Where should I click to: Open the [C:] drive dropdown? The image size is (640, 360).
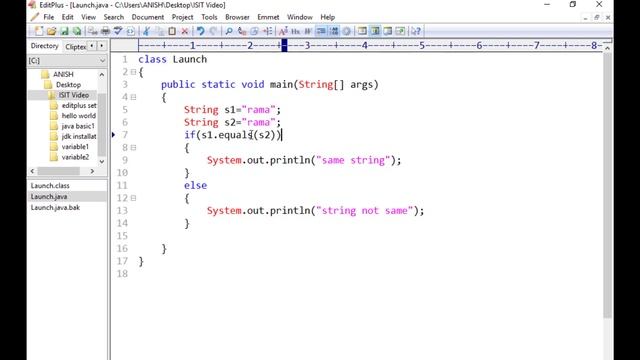(102, 60)
